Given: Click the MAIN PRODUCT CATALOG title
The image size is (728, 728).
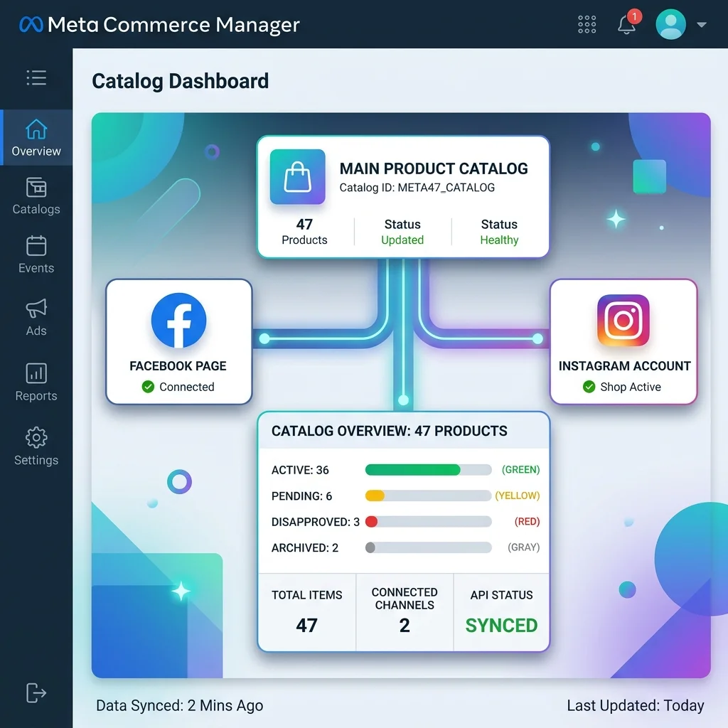Looking at the screenshot, I should (x=434, y=168).
